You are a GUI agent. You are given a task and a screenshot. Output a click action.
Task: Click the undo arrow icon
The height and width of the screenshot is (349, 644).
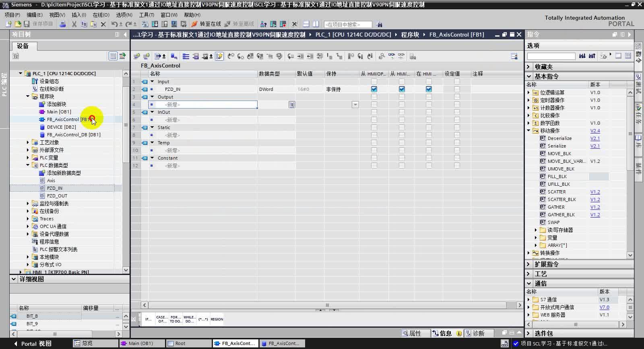point(115,24)
